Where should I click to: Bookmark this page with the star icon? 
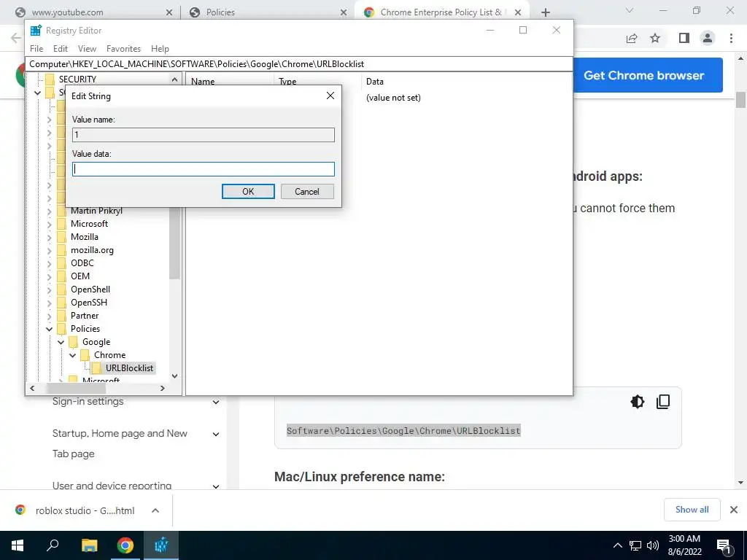coord(655,38)
